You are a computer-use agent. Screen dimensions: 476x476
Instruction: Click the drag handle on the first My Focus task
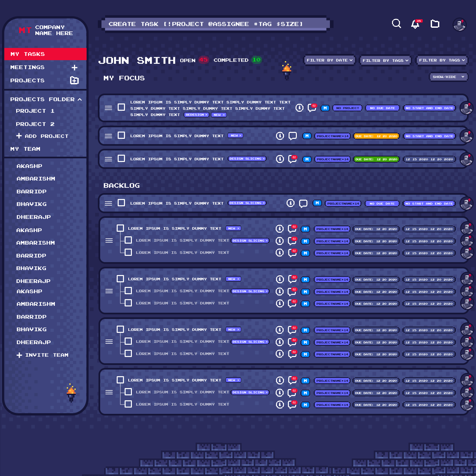(x=108, y=108)
